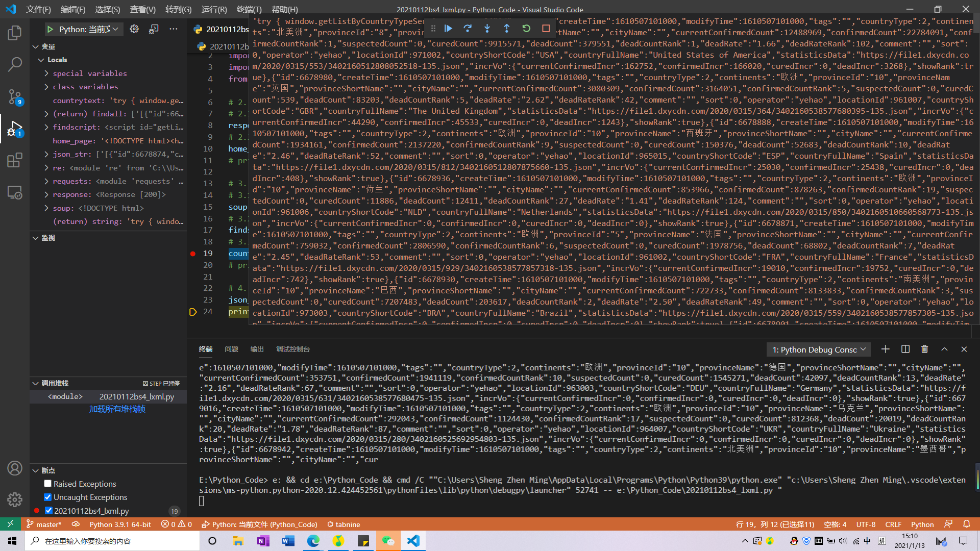Expand the special variables tree node
The image size is (980, 551).
click(46, 73)
